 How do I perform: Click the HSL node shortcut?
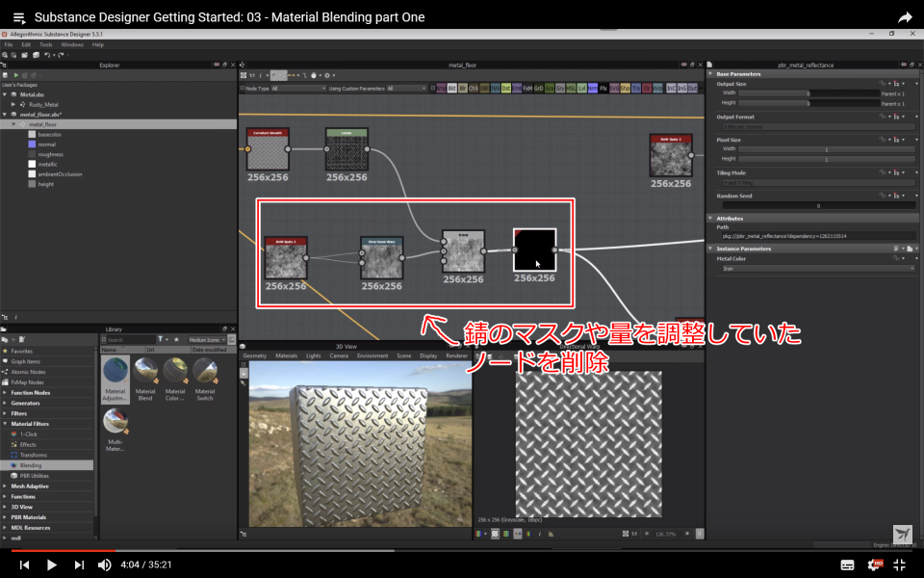[572, 88]
